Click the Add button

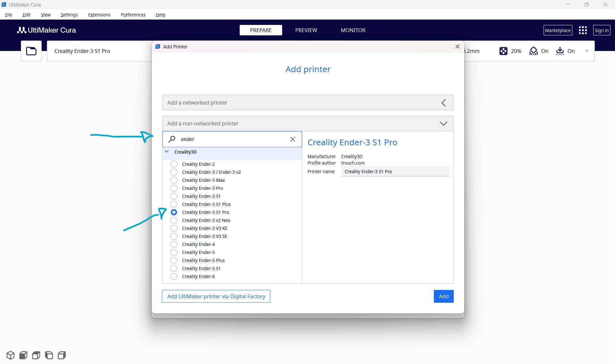coord(443,296)
